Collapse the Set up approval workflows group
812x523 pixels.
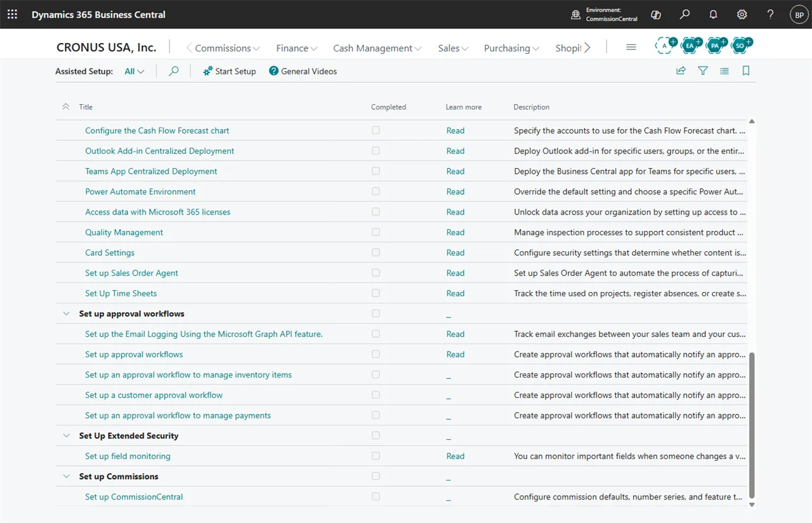[66, 314]
